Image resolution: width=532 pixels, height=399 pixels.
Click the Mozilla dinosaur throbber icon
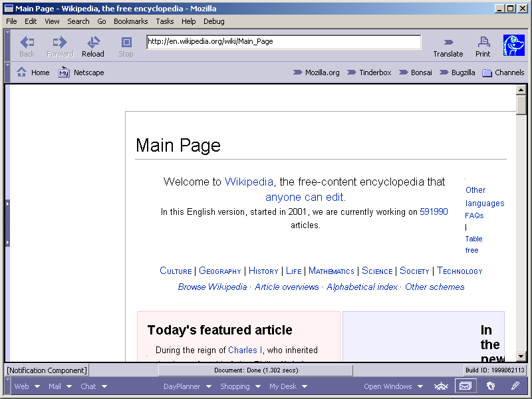tap(513, 45)
